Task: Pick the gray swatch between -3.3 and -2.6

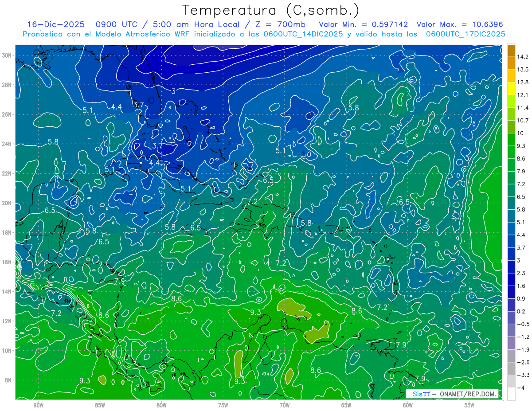Action: point(511,368)
